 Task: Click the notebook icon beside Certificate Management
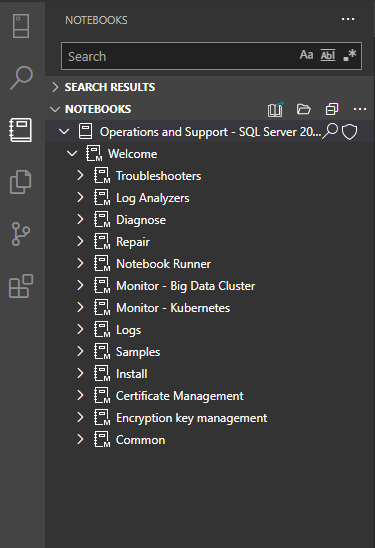[102, 395]
